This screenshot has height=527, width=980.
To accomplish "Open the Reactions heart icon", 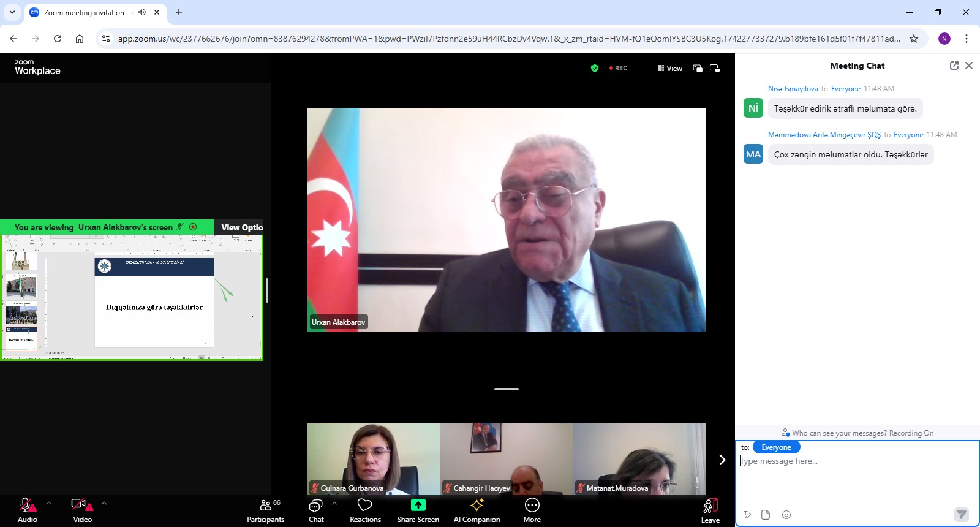I will click(365, 506).
